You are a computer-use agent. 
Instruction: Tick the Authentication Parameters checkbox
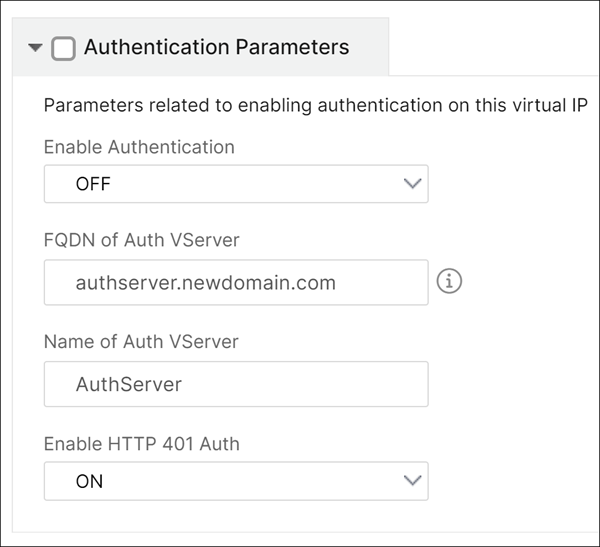click(63, 48)
